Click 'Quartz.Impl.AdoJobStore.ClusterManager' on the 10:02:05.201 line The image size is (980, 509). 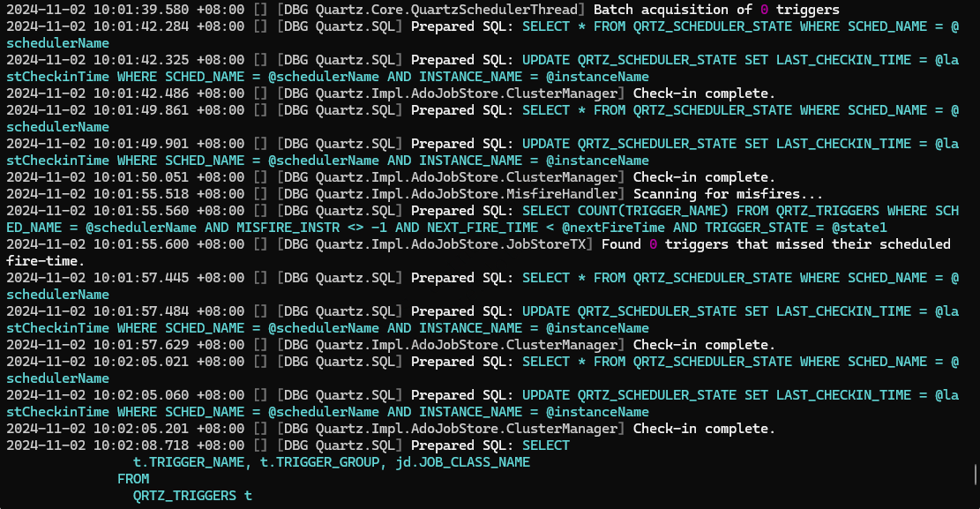coord(467,429)
